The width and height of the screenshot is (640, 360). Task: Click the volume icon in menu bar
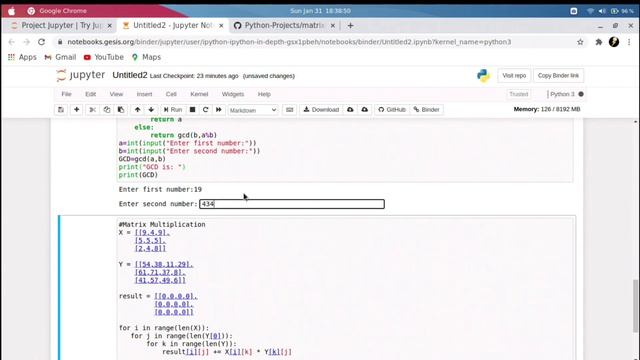[602, 11]
